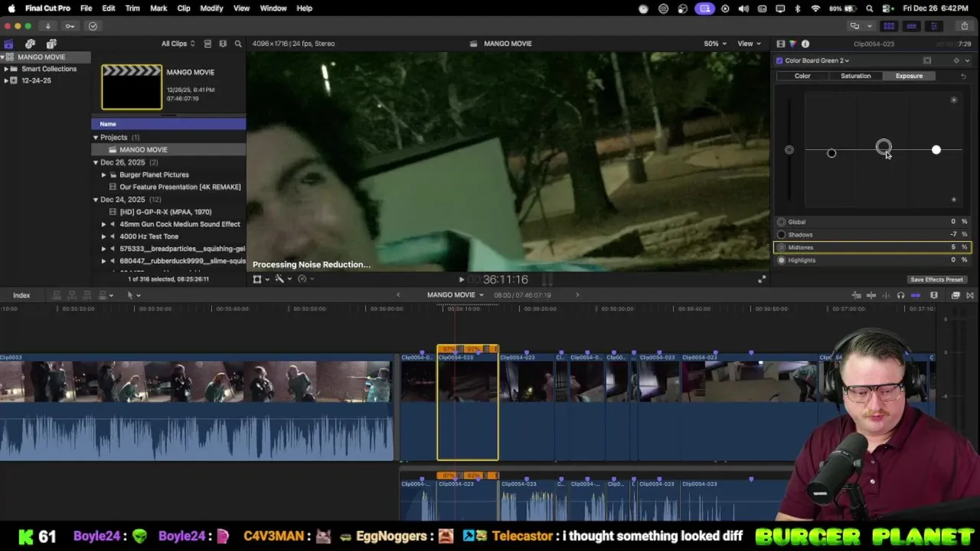Open the video inspector filmstrip icon
The height and width of the screenshot is (551, 980).
tap(780, 44)
